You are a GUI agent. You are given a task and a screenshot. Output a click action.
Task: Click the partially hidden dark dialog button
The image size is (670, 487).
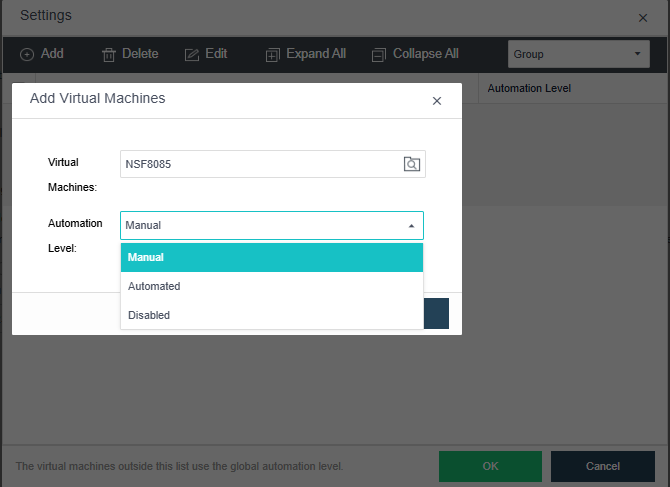click(436, 314)
